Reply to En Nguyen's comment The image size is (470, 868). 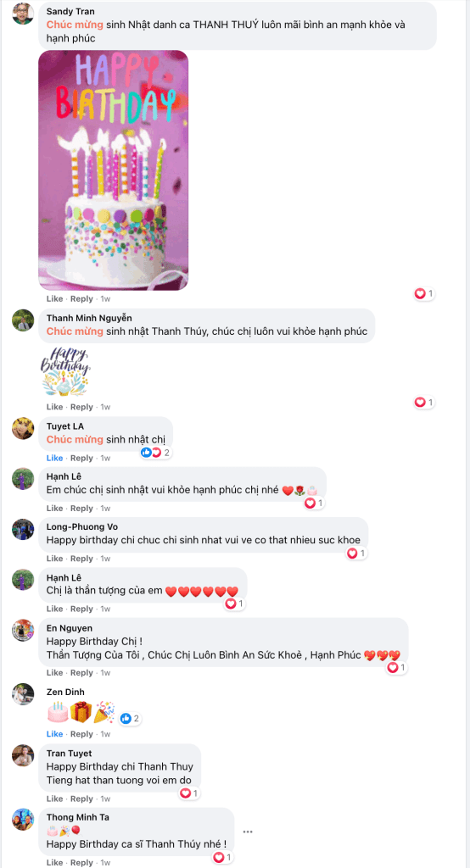coord(81,672)
